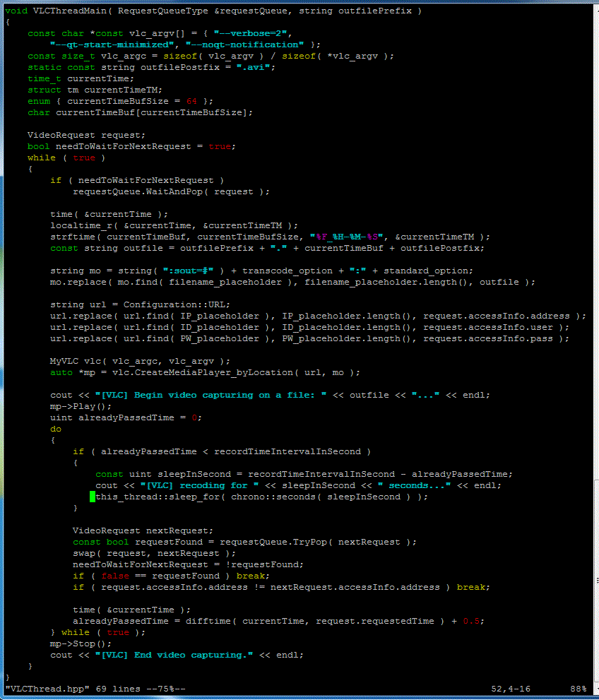This screenshot has height=700, width=599.
Task: Click the VLCThreadMain function name
Action: pos(69,11)
